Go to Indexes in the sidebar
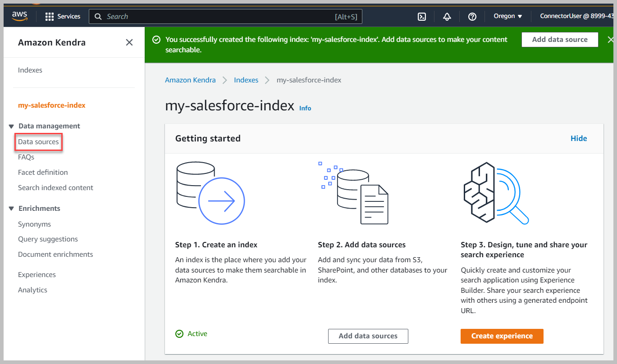Screen dimensions: 617x364 point(30,70)
